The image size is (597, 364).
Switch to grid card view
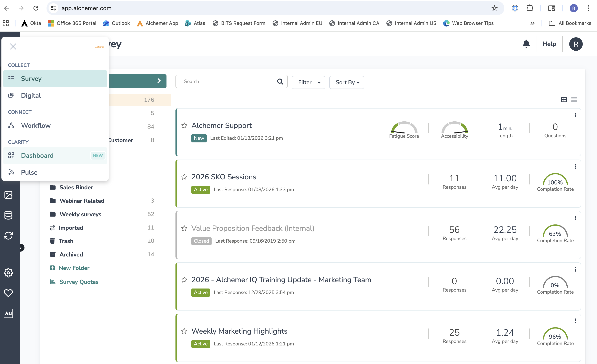point(564,100)
